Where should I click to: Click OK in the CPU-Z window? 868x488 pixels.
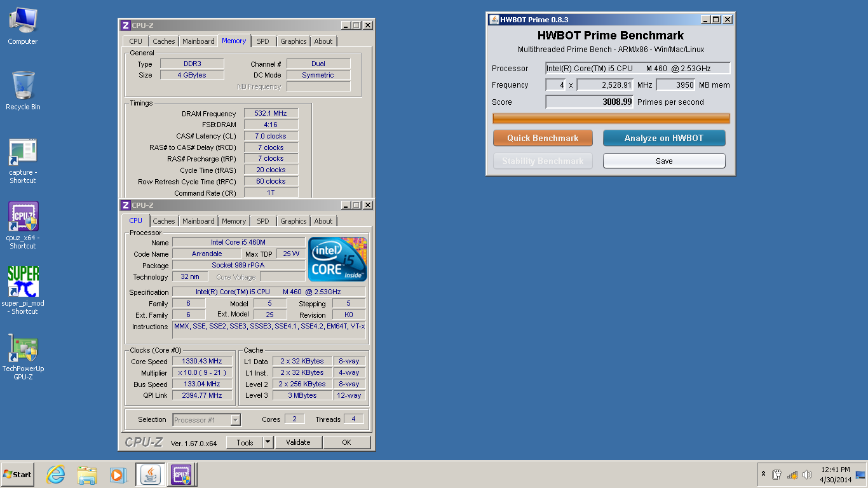(x=346, y=442)
